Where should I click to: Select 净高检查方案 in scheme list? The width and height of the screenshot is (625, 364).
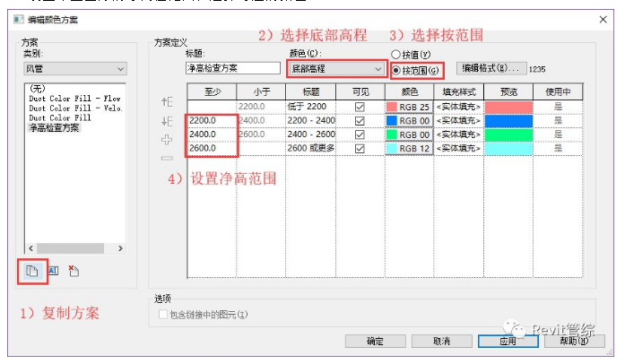54,128
